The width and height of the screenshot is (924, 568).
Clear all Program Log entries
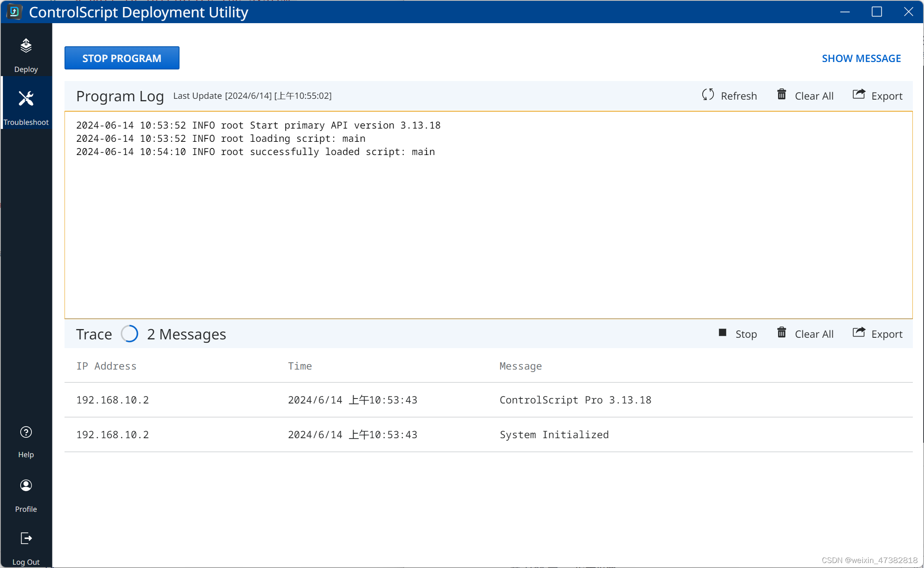[x=805, y=95]
